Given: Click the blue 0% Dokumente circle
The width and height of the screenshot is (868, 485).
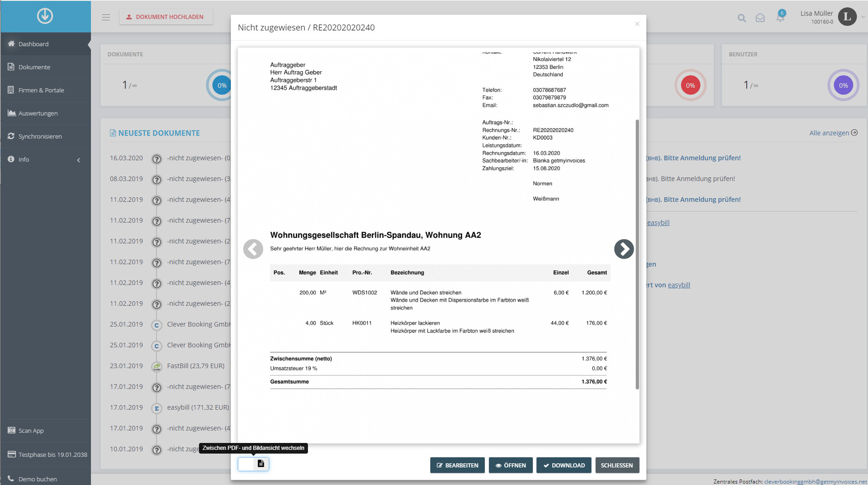Looking at the screenshot, I should point(222,85).
